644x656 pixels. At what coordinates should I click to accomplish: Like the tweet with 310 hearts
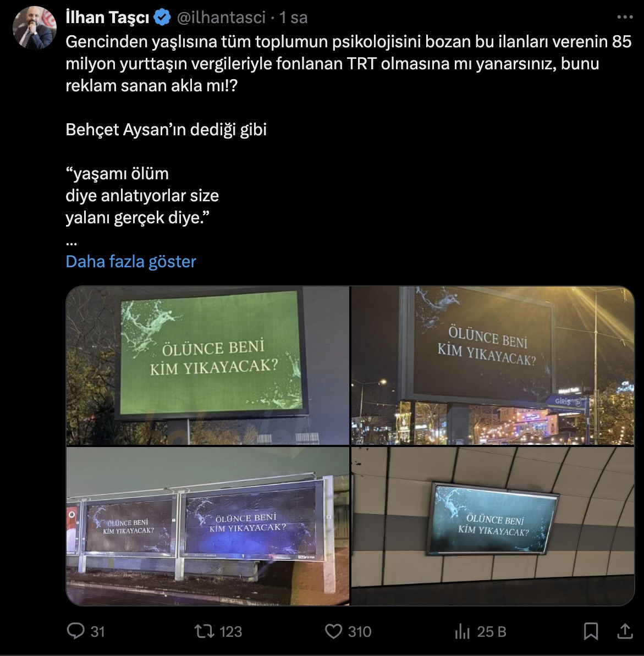tap(333, 631)
